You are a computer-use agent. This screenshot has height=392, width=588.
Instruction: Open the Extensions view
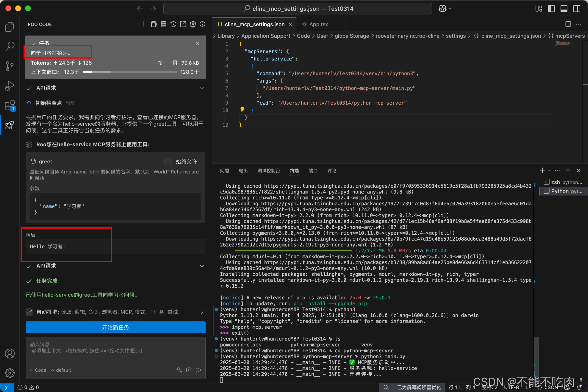10,106
